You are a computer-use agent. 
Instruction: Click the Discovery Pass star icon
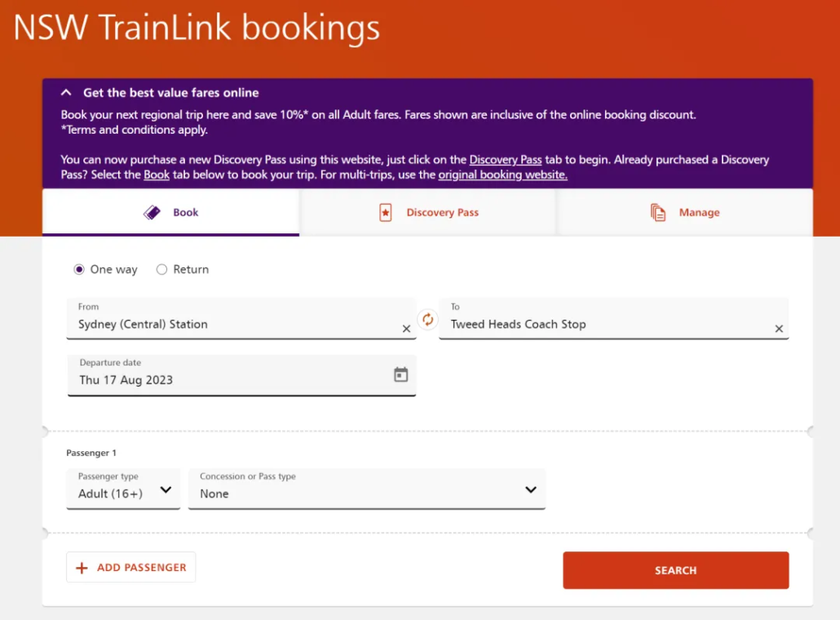[385, 213]
